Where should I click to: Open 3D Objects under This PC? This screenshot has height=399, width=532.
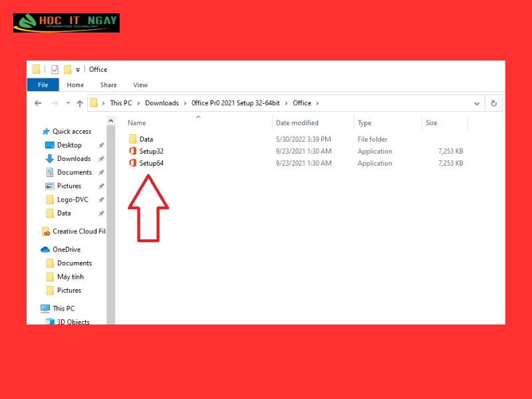coord(73,321)
